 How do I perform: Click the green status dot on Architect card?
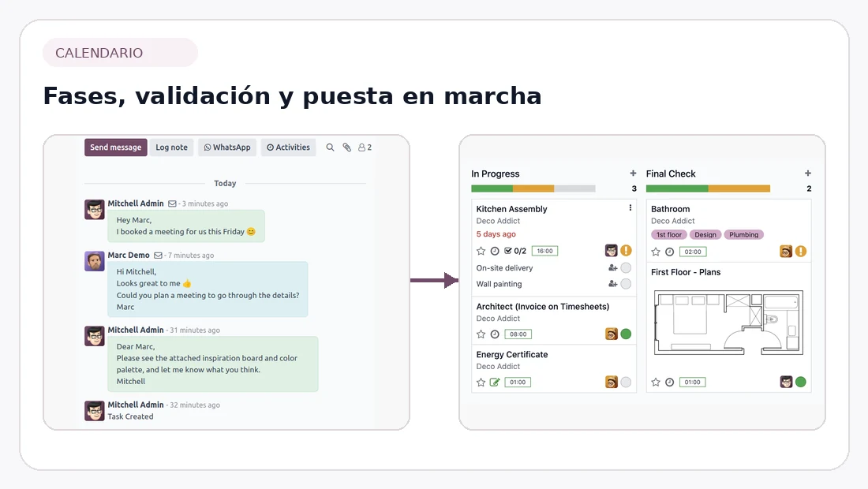[x=626, y=334]
